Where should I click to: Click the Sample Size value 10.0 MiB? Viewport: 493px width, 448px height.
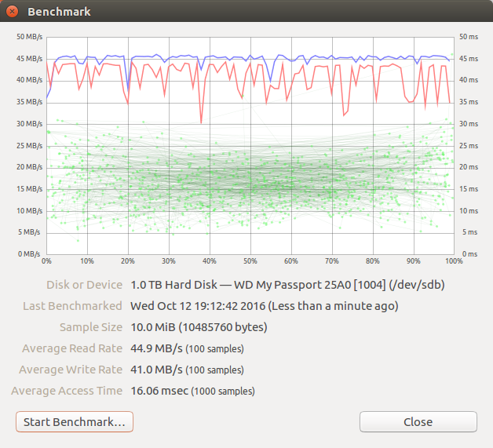tap(199, 327)
